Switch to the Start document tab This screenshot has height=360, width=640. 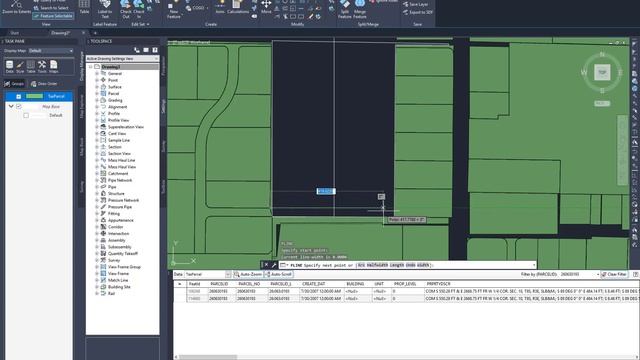pyautogui.click(x=15, y=33)
